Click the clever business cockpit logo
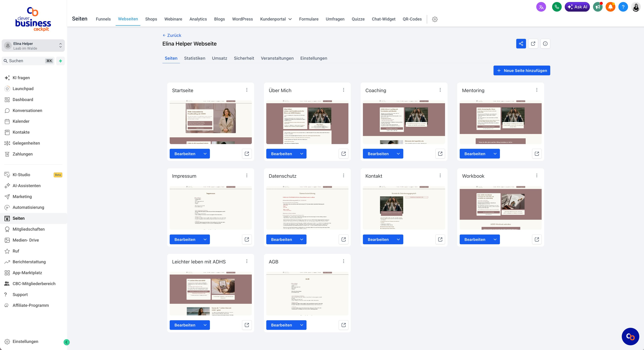This screenshot has width=644, height=350. coord(33,19)
